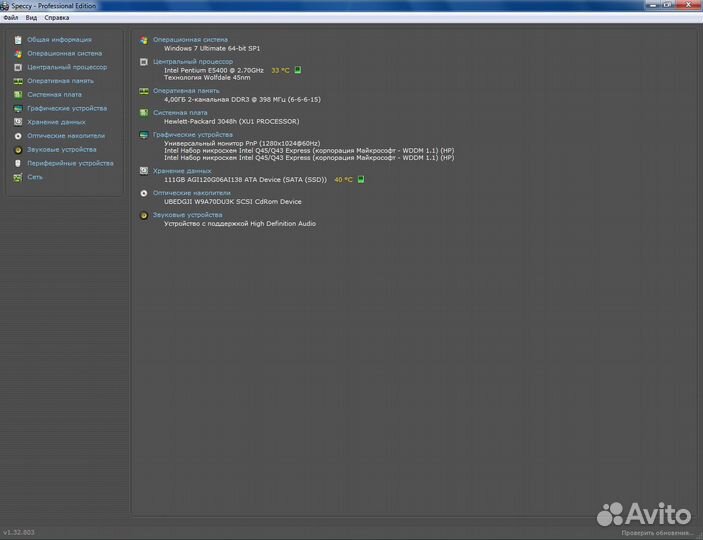
Task: Select Системная плата in the sidebar
Action: [x=54, y=95]
